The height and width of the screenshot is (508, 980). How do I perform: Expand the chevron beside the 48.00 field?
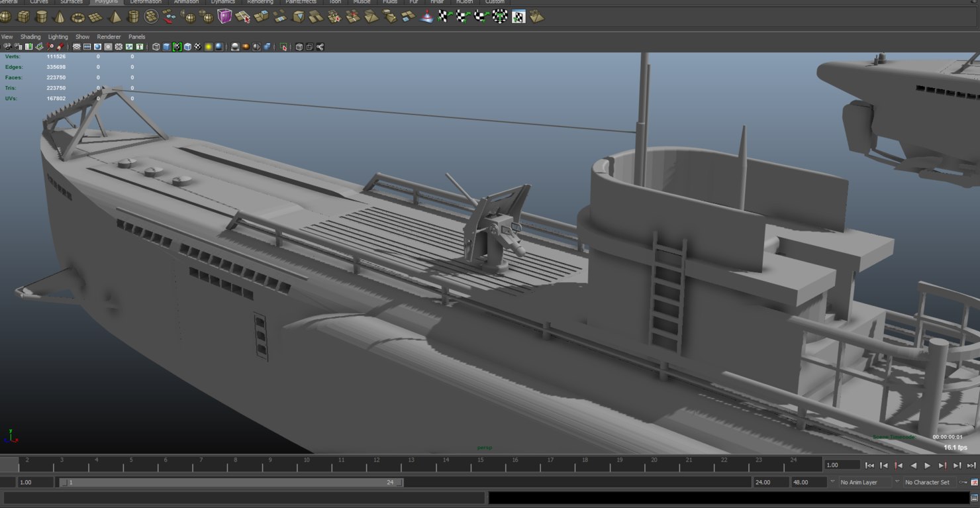[x=832, y=482]
